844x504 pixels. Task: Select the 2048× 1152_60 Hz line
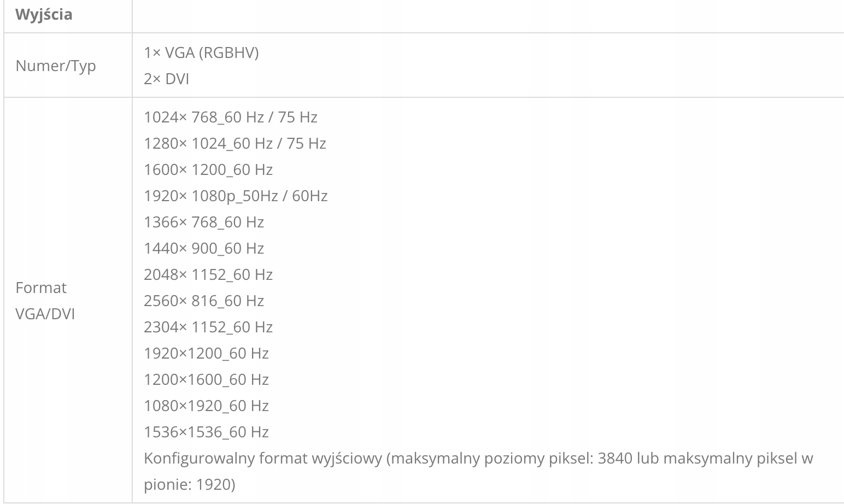[208, 274]
